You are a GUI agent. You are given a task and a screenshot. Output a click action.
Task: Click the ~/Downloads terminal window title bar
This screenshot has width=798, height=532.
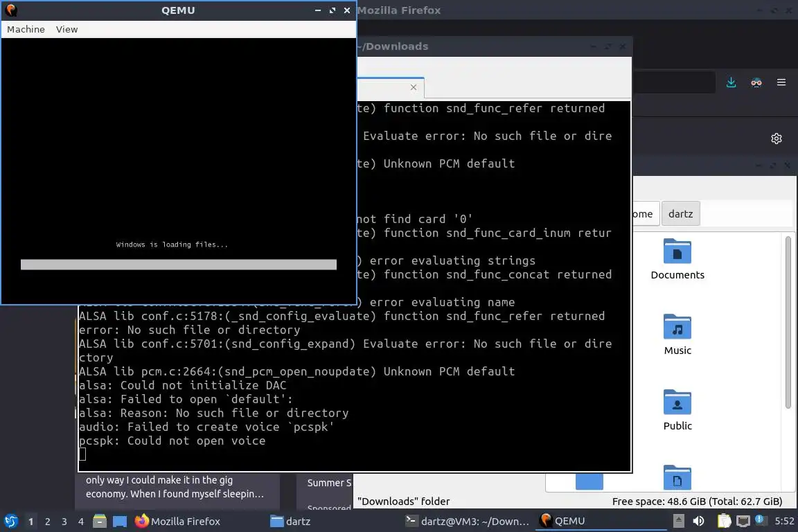(494, 46)
